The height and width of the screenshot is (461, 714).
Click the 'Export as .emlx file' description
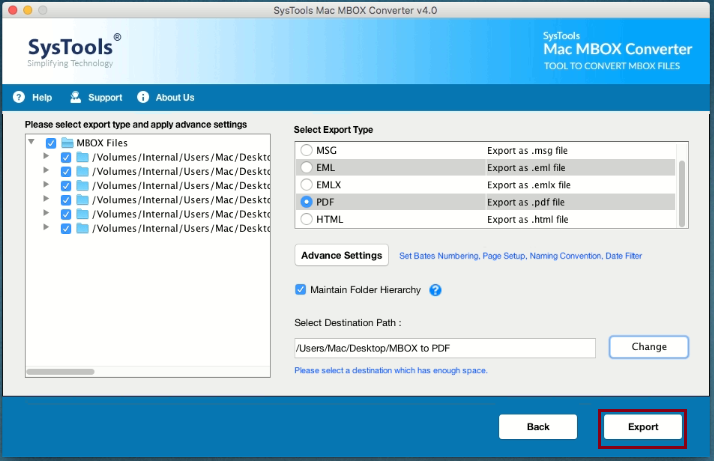click(529, 185)
